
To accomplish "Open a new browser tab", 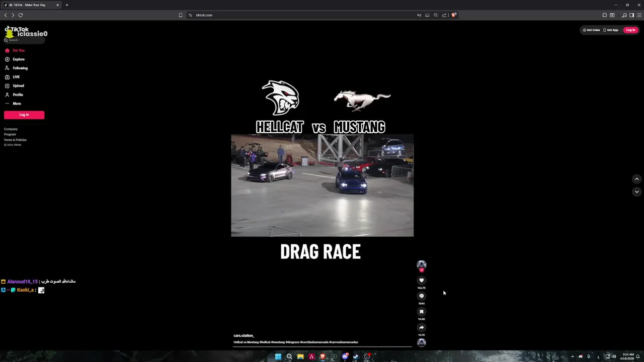I will [x=66, y=5].
